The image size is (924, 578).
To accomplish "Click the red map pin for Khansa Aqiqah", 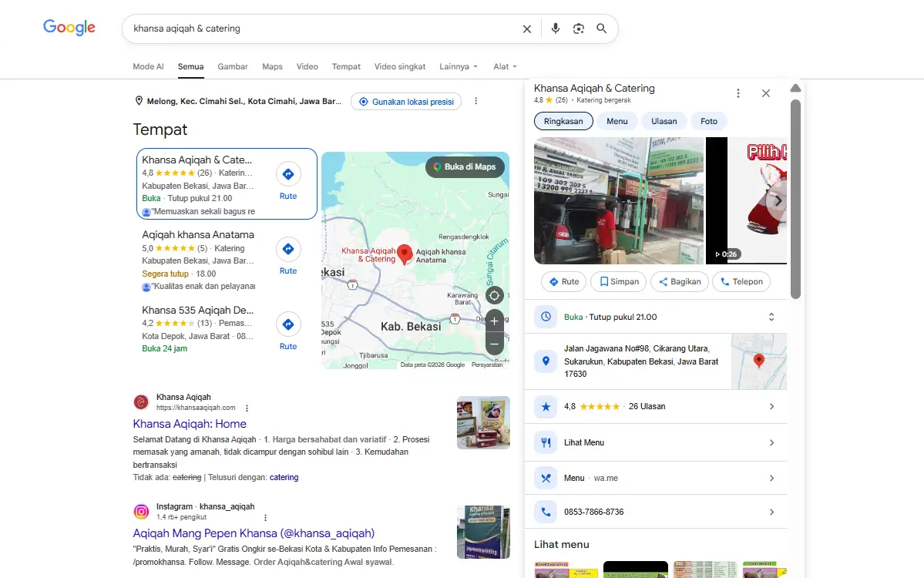I will (x=405, y=254).
